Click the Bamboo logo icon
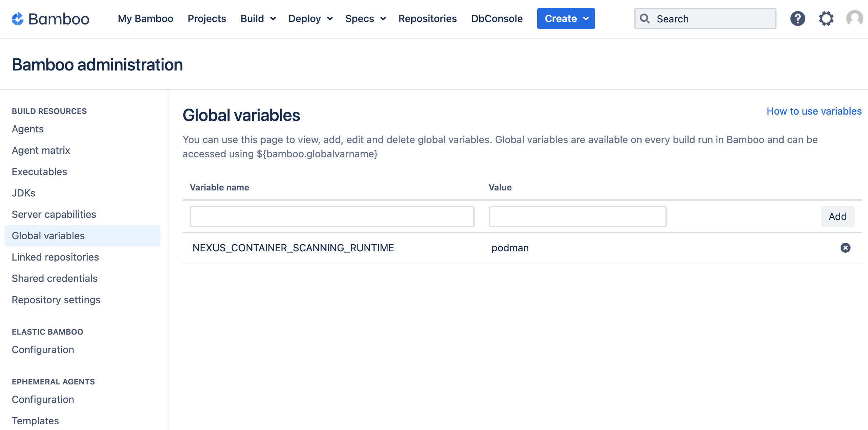 17,18
